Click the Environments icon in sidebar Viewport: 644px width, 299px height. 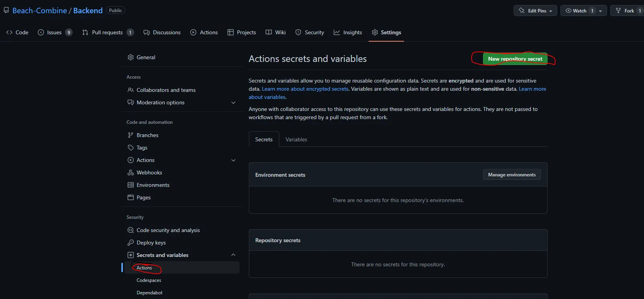pos(131,185)
